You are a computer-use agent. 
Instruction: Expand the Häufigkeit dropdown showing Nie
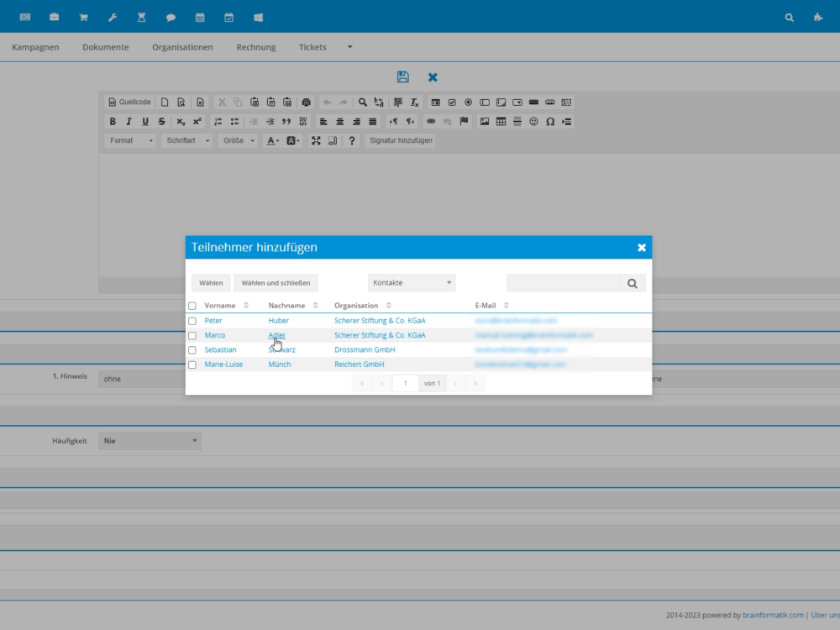click(x=150, y=441)
